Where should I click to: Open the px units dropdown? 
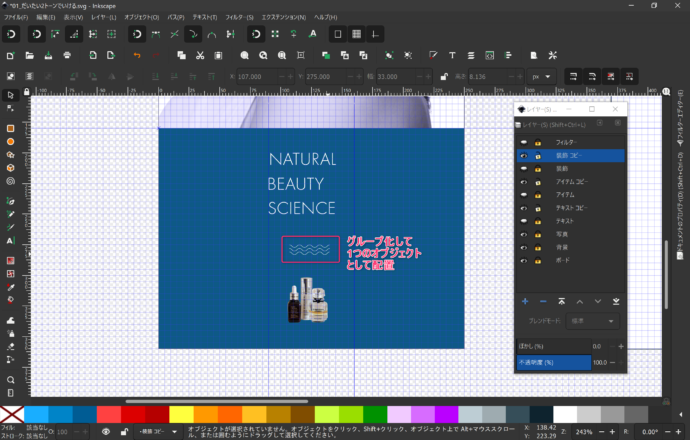[541, 77]
